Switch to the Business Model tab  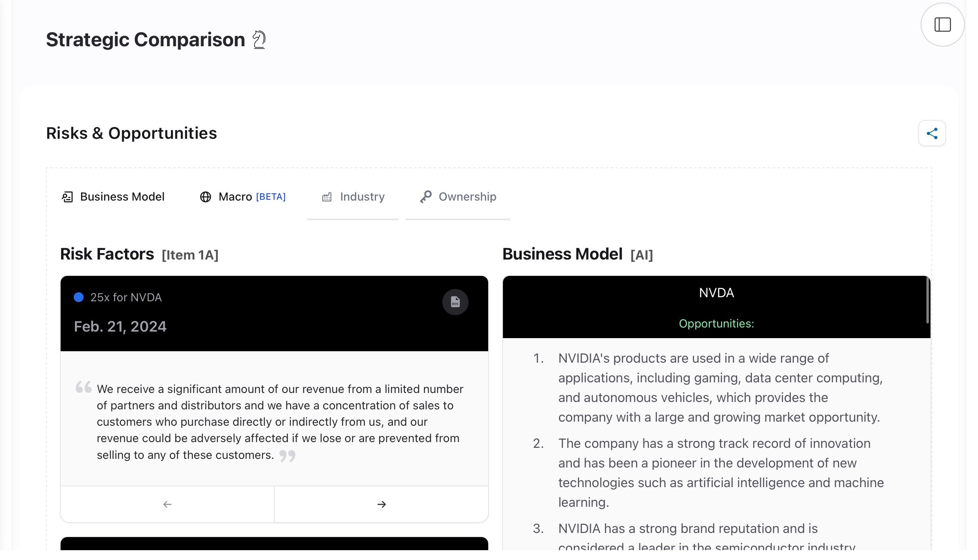click(113, 197)
